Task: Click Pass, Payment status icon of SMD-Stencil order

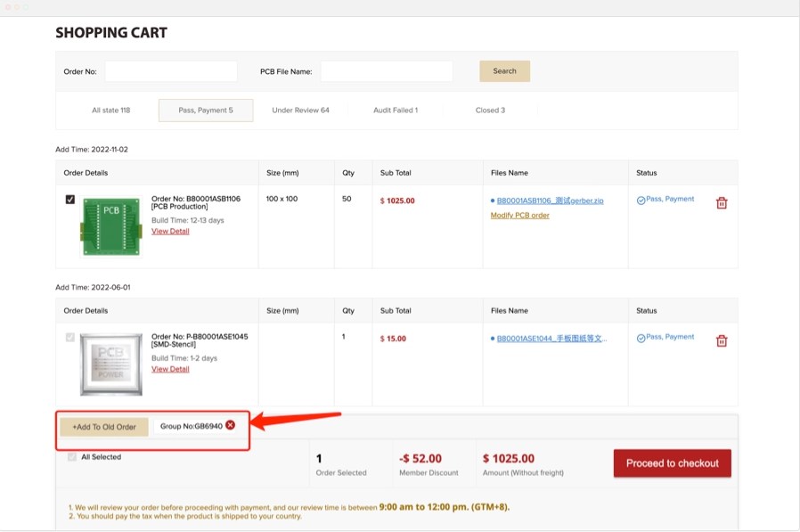Action: click(x=641, y=339)
